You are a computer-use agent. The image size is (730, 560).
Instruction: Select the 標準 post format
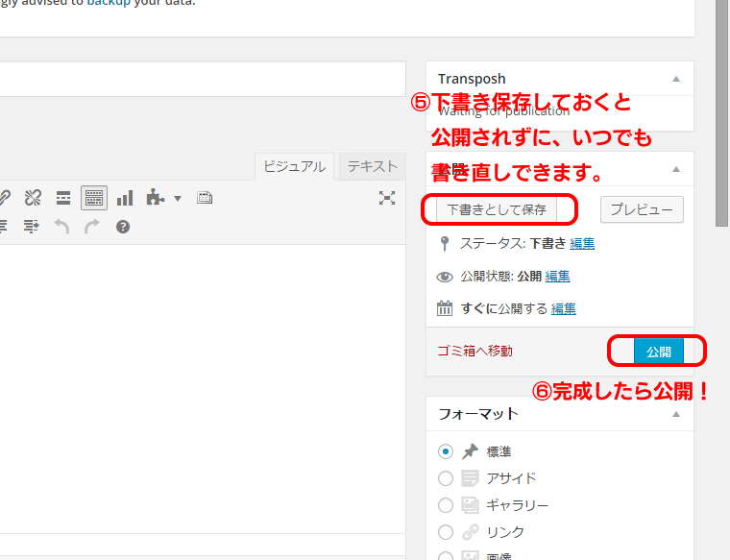(x=446, y=451)
